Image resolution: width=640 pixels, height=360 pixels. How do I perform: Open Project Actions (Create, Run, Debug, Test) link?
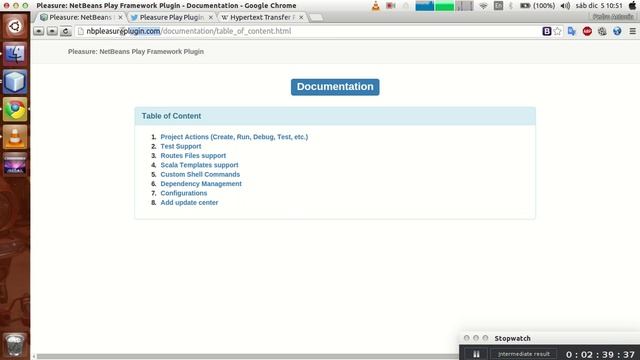pos(234,137)
